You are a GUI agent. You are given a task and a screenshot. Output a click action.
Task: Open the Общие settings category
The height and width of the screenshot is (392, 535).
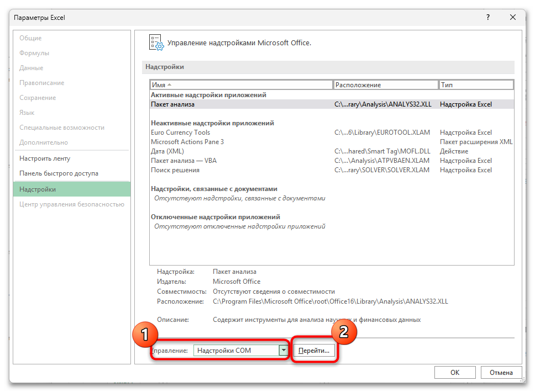click(30, 38)
